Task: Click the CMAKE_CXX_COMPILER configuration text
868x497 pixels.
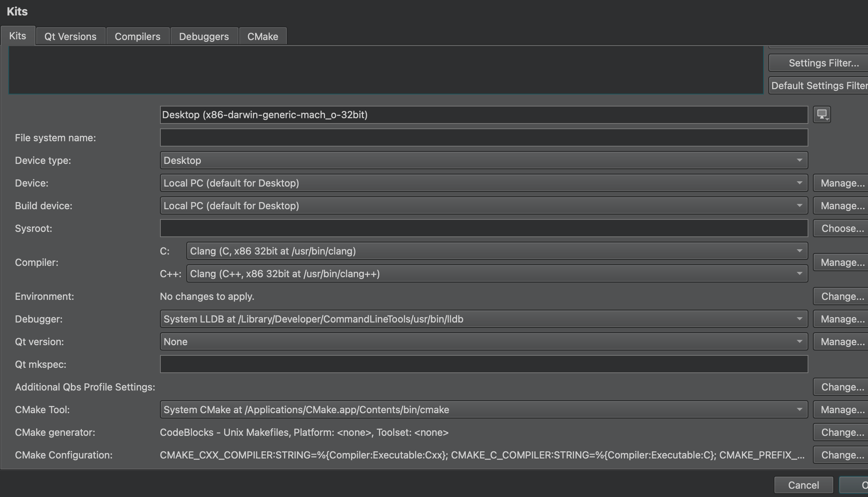Action: click(482, 455)
